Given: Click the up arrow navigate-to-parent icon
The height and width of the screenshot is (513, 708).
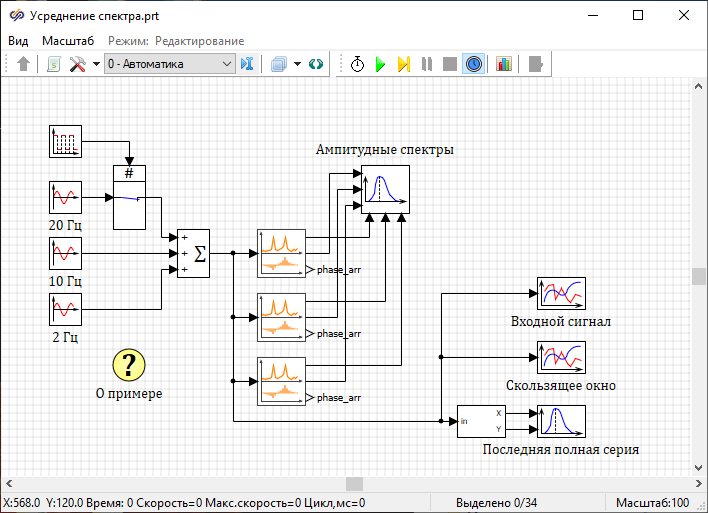Looking at the screenshot, I should [24, 64].
